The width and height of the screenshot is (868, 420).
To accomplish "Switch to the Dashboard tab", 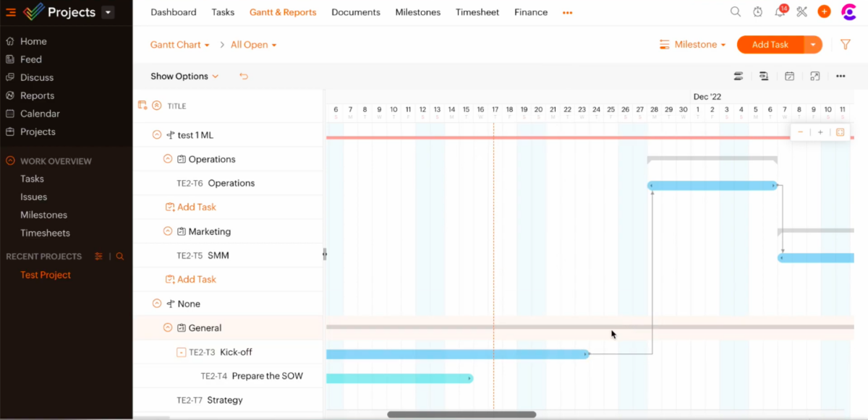I will pyautogui.click(x=174, y=12).
